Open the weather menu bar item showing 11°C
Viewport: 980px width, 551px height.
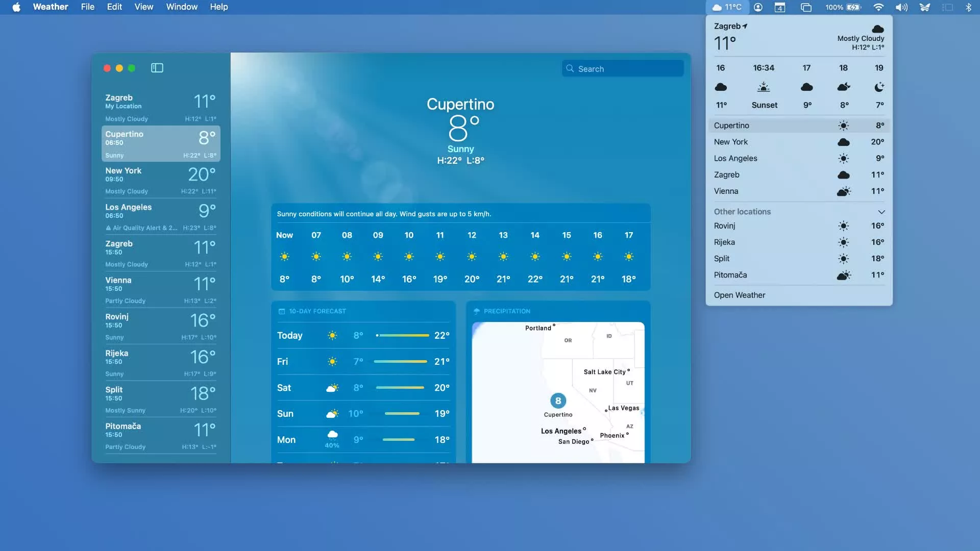pos(727,7)
